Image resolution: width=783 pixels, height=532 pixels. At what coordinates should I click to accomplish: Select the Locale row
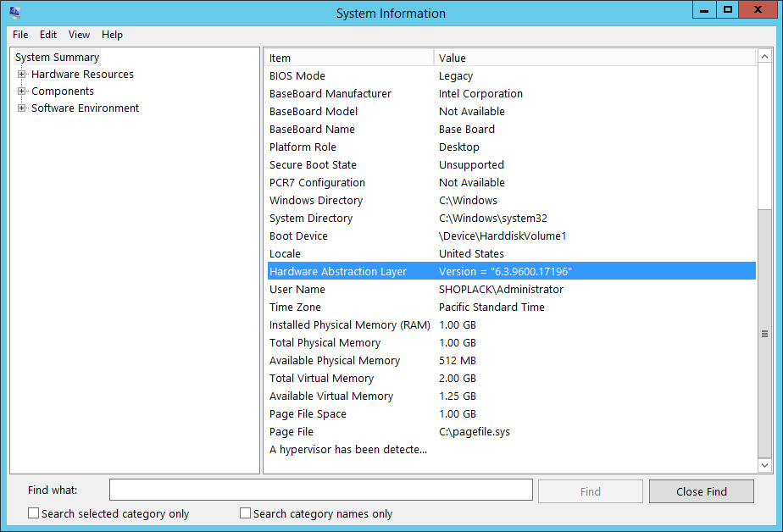tap(511, 254)
